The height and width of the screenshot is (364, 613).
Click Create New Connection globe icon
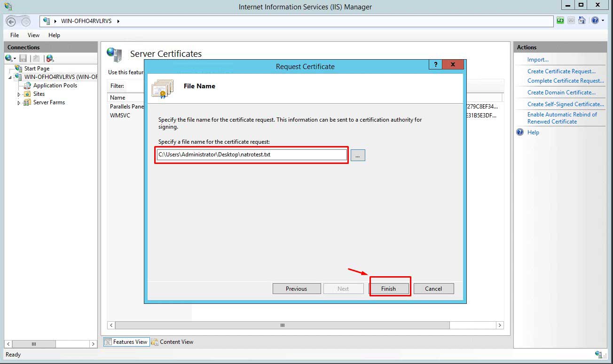(x=9, y=58)
